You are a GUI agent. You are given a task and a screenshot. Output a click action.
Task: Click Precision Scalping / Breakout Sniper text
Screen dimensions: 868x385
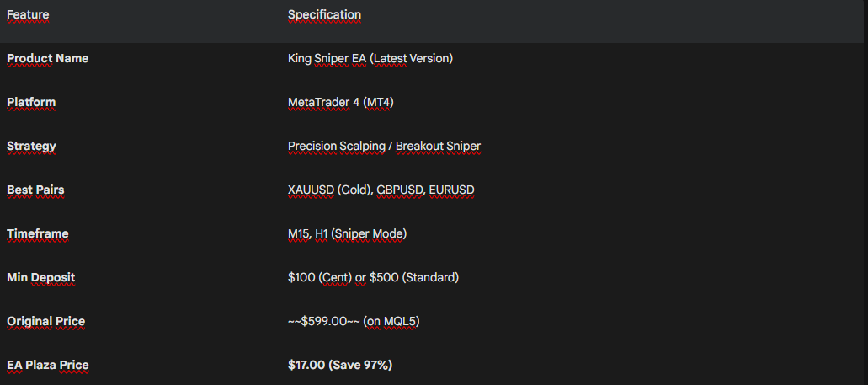[x=384, y=147]
